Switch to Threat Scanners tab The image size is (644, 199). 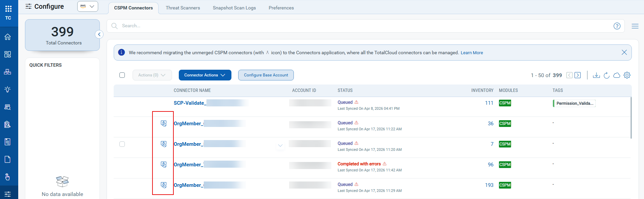tap(183, 8)
